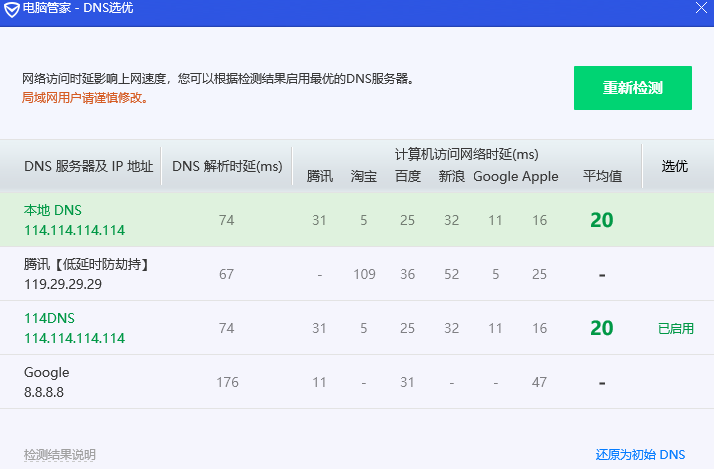Select the Google DNS server name
Image resolution: width=714 pixels, height=469 pixels.
tap(46, 372)
